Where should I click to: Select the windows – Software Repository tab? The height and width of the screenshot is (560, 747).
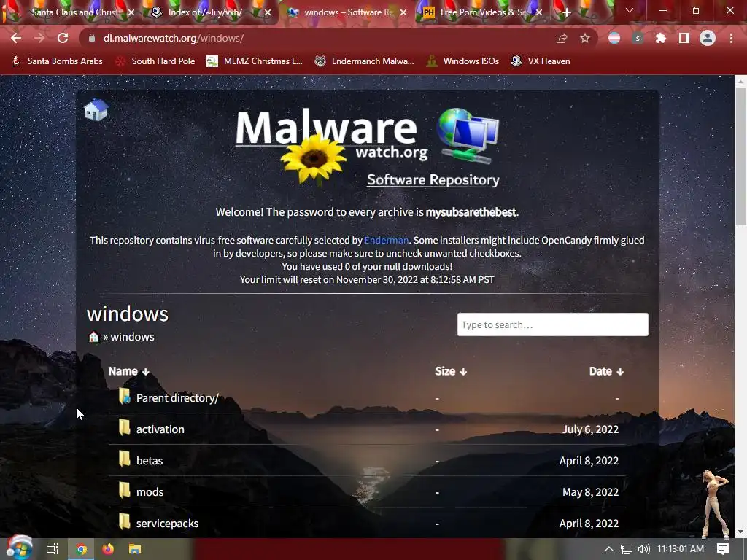click(348, 12)
